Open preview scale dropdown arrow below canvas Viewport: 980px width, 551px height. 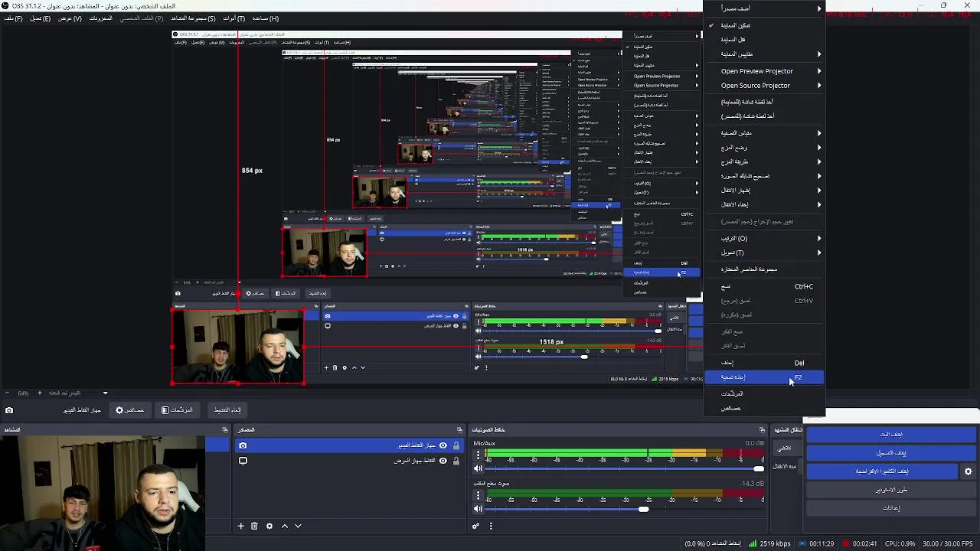[106, 393]
